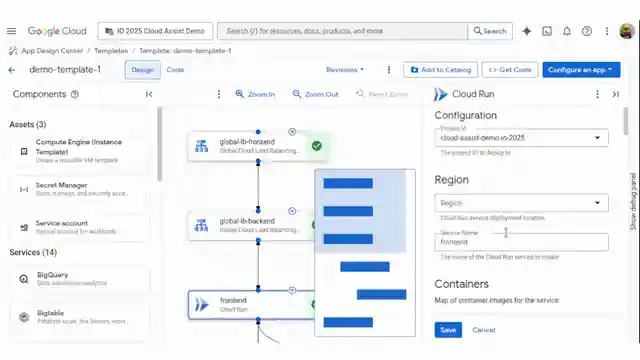This screenshot has height=360, width=640.
Task: Select the BigQuery service component
Action: [80, 279]
